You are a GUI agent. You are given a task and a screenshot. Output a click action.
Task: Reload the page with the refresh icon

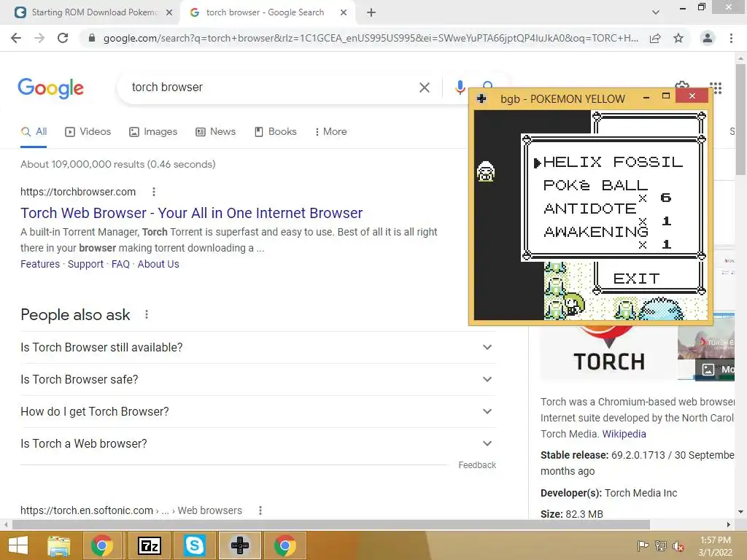(63, 38)
